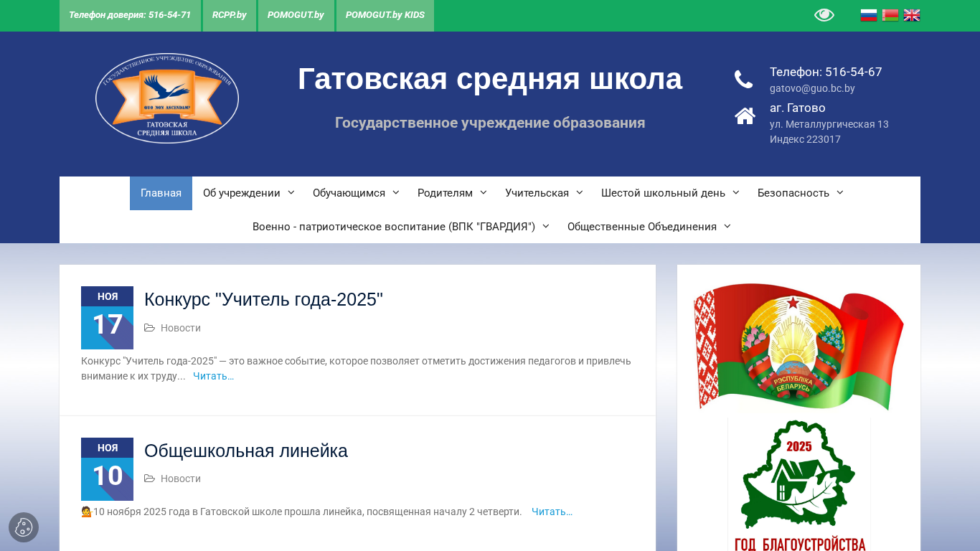
Task: Open the Конкурс "Учитель года-2025" article title
Action: (x=263, y=300)
